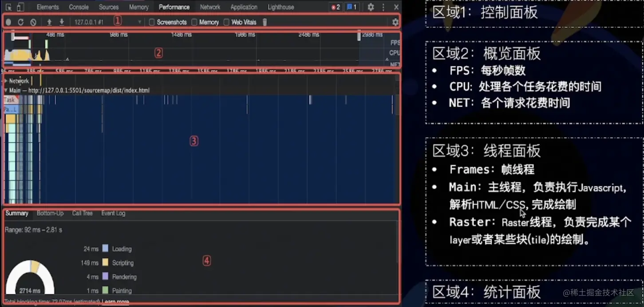Close the DevTools panel
Viewport: 644px width, 307px height.
[x=396, y=7]
